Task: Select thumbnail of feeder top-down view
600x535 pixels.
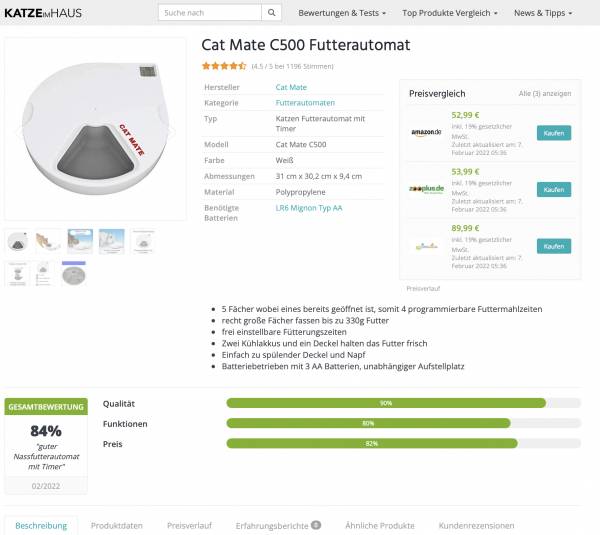Action: pos(73,273)
